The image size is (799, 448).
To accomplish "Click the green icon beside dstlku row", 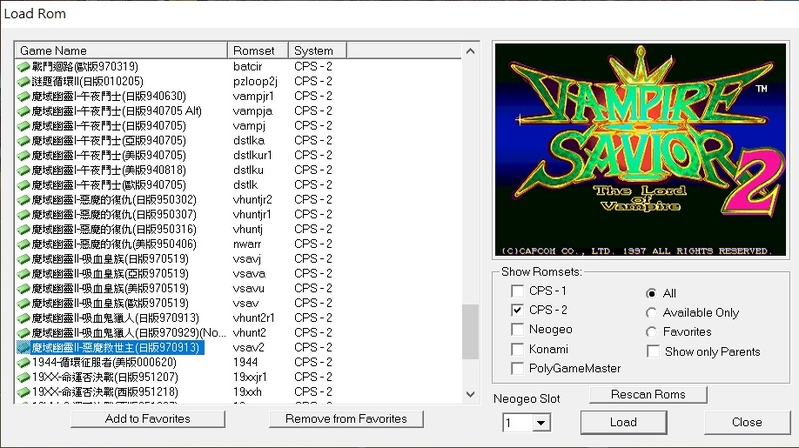I will [x=23, y=170].
